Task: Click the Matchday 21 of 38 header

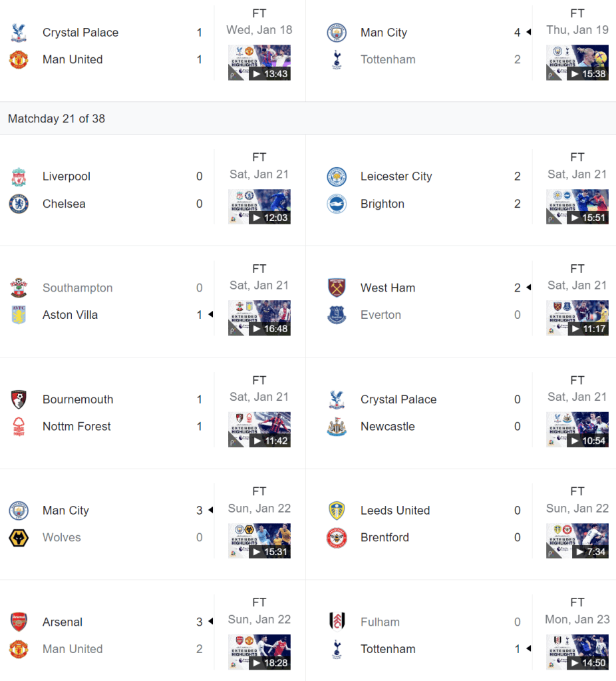Action: coord(57,118)
